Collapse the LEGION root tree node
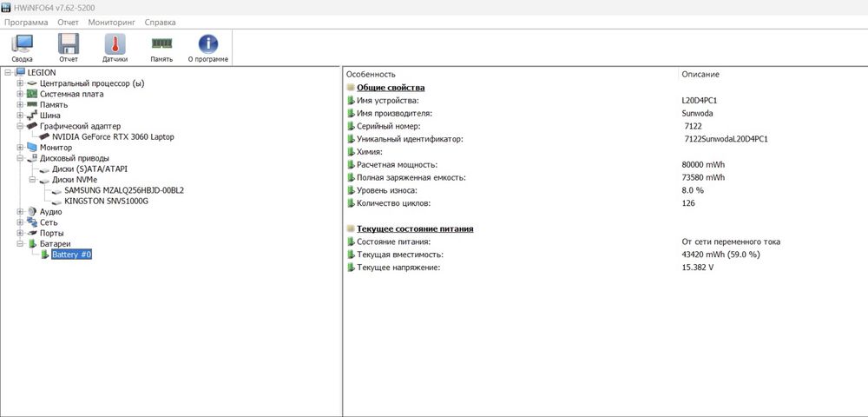Image resolution: width=868 pixels, height=417 pixels. point(8,73)
